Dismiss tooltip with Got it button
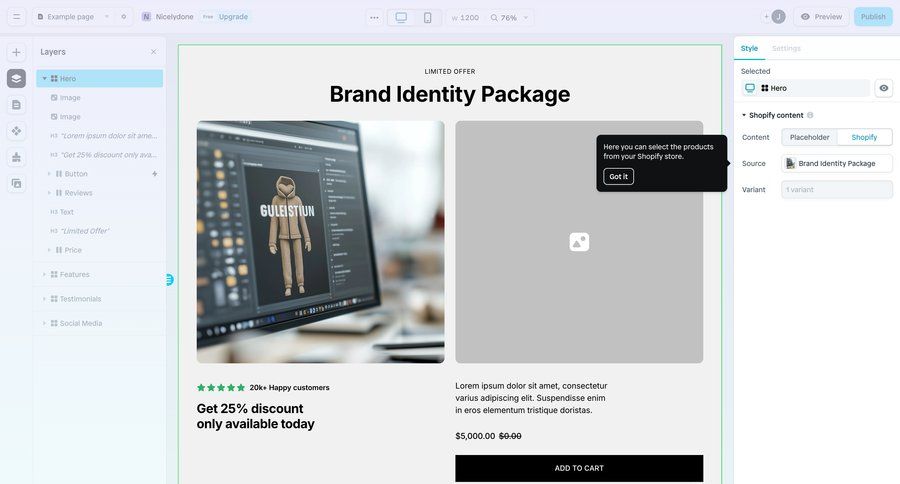 tap(618, 176)
